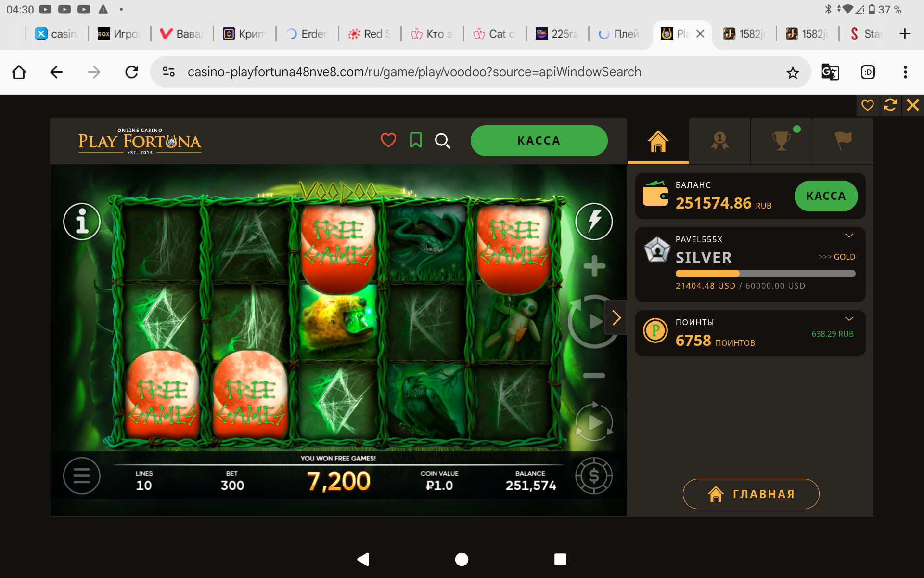Click the ГЛАВНАЯ home button
The image size is (924, 578).
click(x=751, y=494)
